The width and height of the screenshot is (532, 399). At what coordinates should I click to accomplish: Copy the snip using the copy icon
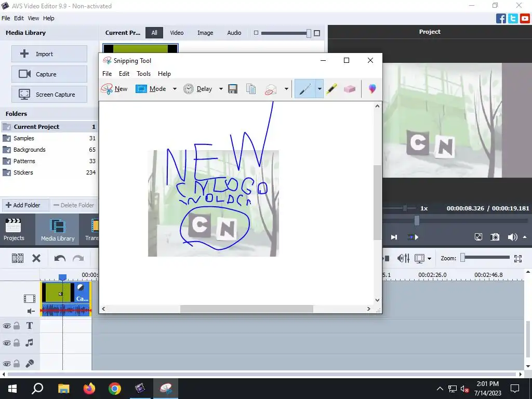[x=251, y=89]
